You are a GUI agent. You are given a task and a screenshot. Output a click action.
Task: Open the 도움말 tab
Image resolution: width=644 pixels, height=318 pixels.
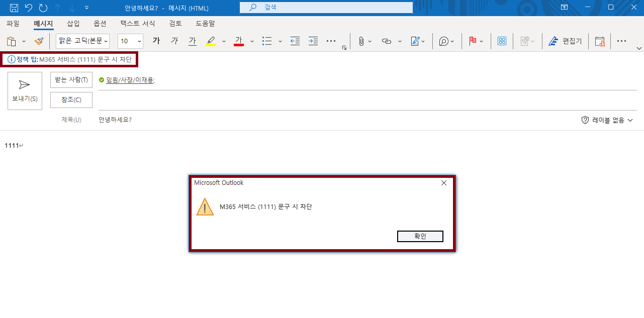pyautogui.click(x=206, y=23)
